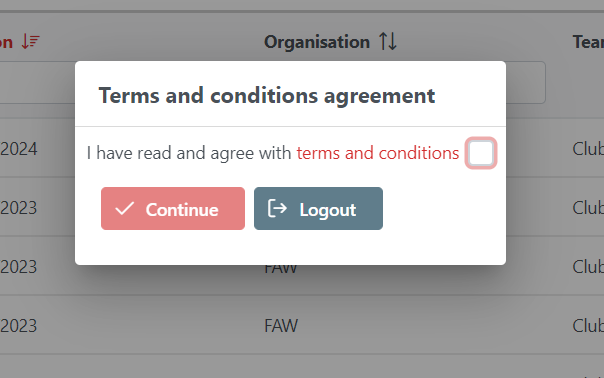604x378 pixels.
Task: Click the Continue button
Action: click(x=173, y=208)
